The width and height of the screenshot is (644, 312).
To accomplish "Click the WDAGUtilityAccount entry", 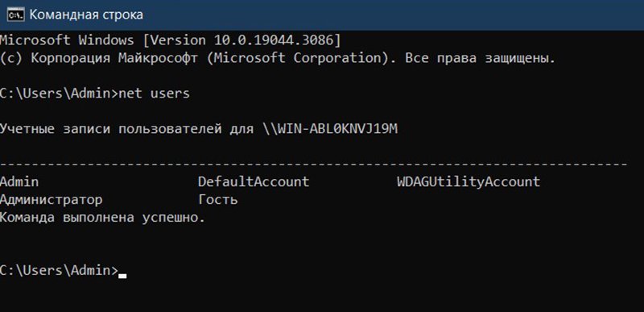I will click(469, 181).
